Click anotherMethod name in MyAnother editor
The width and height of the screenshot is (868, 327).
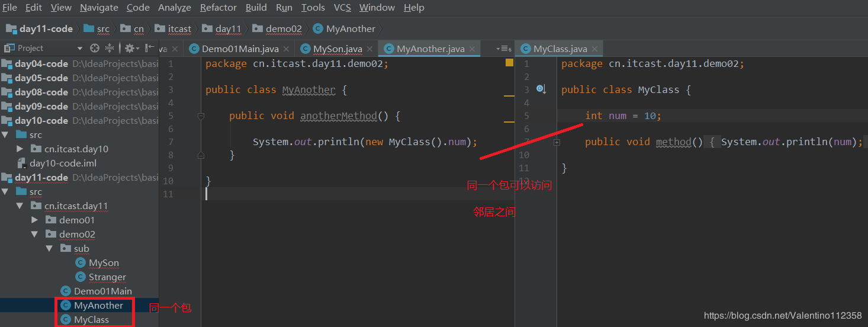339,116
